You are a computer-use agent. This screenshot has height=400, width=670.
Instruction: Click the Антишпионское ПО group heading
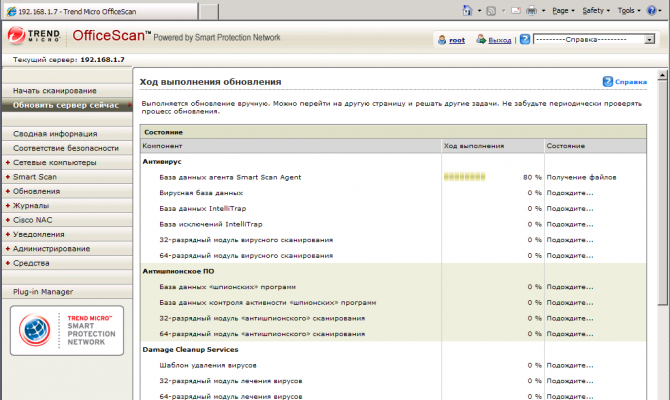178,271
